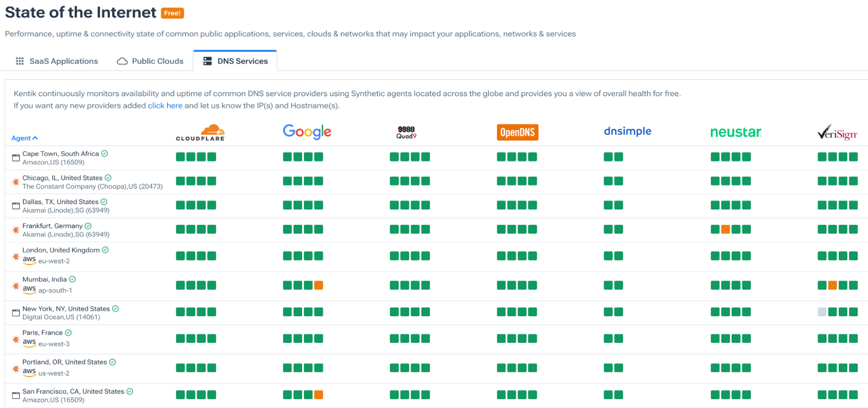Click the orange status block in Frankfurt neustar row
Image resolution: width=868 pixels, height=408 pixels.
[725, 229]
